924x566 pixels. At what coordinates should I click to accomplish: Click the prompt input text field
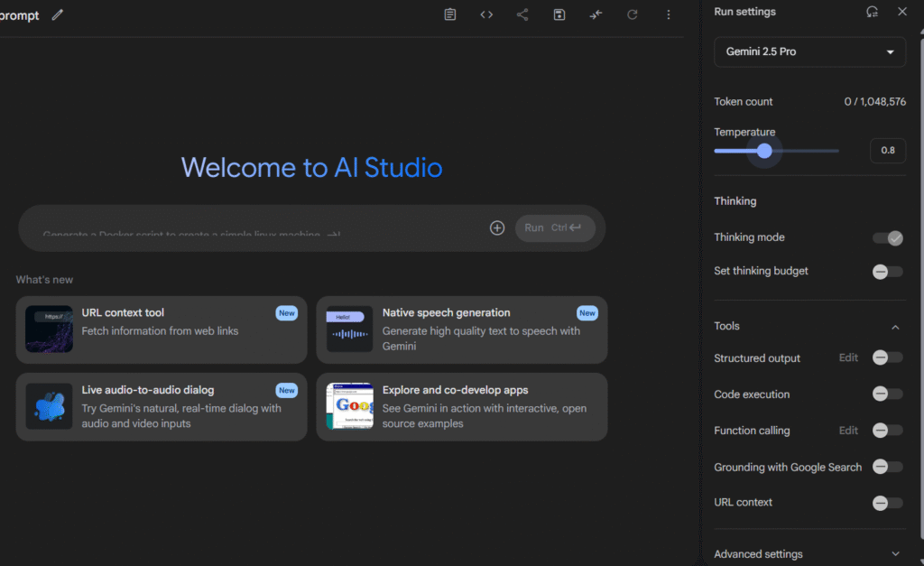coord(259,228)
